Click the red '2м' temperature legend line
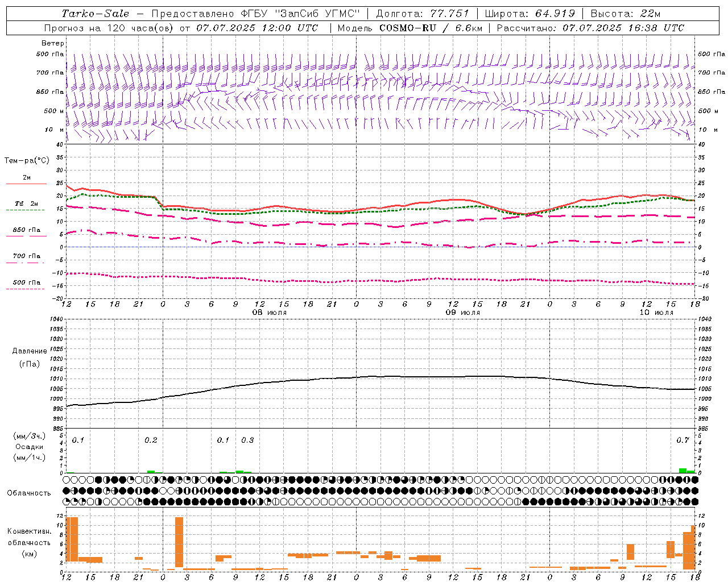 (x=26, y=184)
